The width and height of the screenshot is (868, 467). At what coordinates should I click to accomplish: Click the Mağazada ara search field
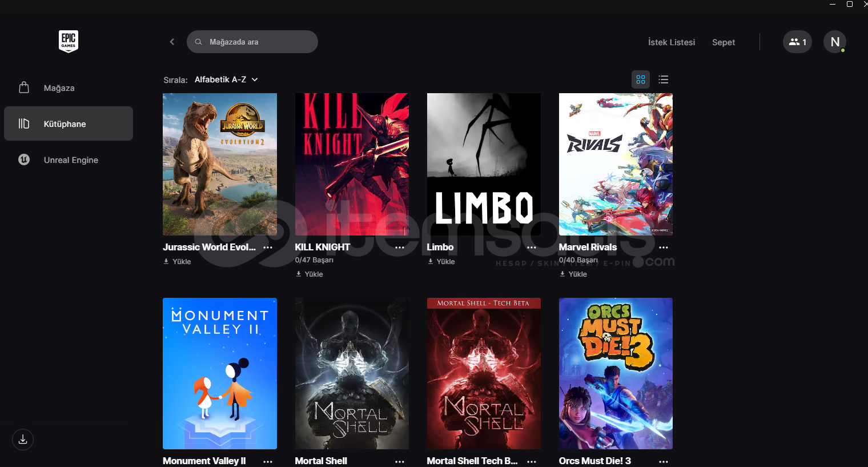point(252,42)
